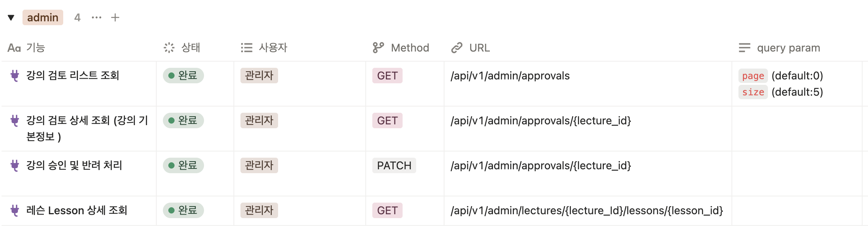Add a new row with the plus icon
Screen dimensions: 868x234
coord(115,17)
